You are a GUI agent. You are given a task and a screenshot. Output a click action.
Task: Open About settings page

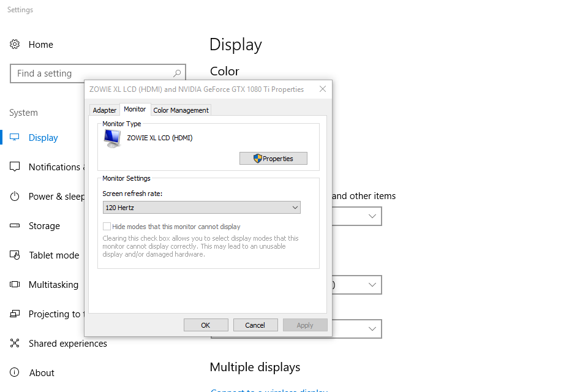[x=42, y=372]
